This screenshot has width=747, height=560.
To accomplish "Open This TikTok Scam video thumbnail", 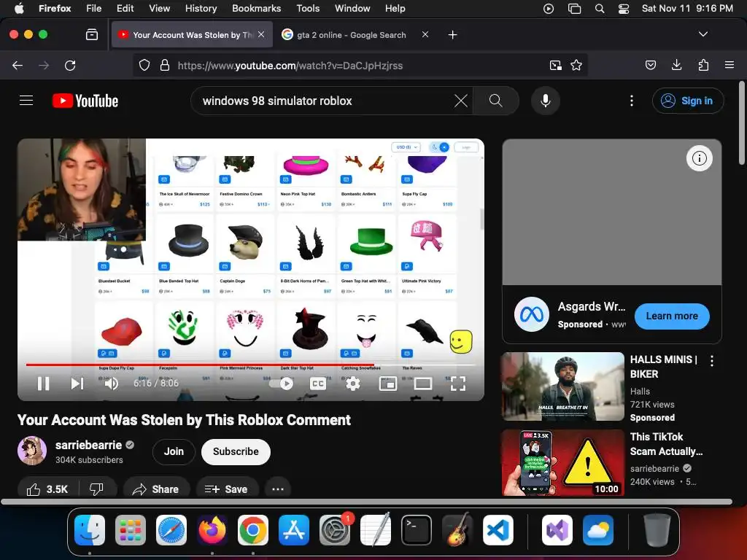I will click(562, 463).
